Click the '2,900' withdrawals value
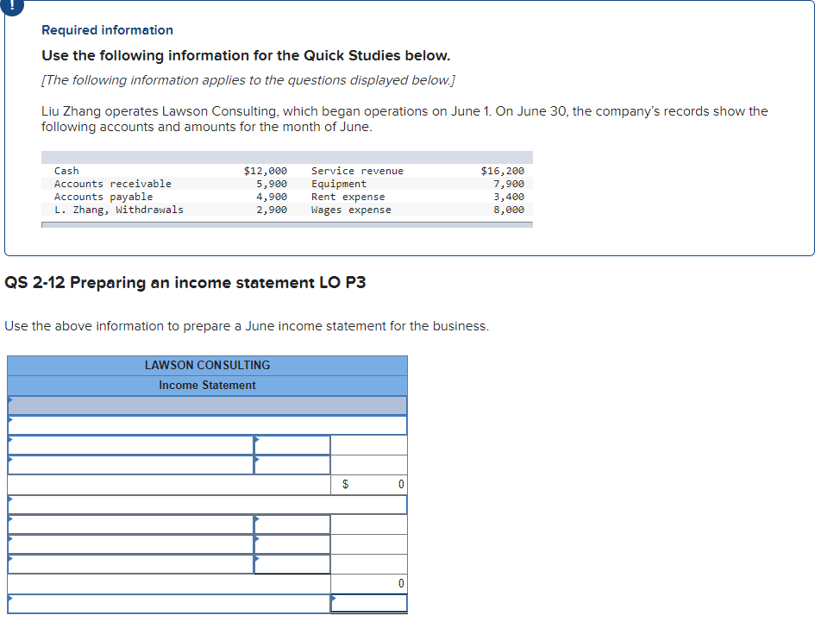 pyautogui.click(x=272, y=210)
